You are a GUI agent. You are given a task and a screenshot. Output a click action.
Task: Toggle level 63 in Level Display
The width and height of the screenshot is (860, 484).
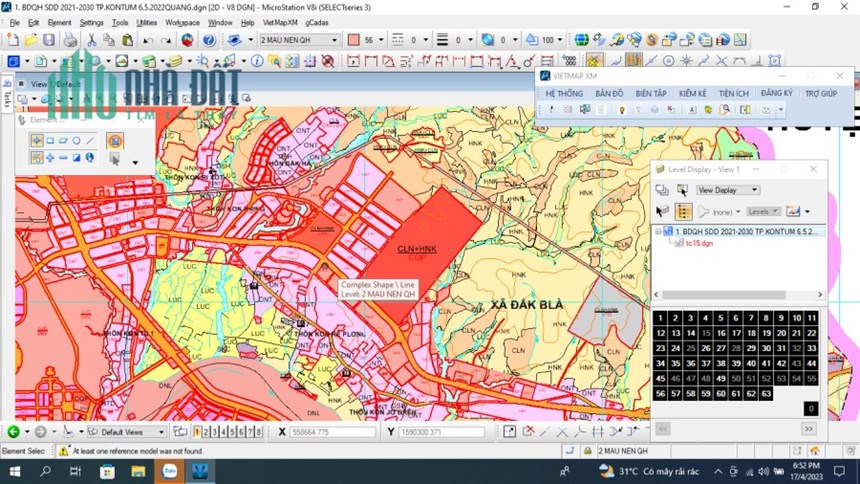tap(766, 393)
